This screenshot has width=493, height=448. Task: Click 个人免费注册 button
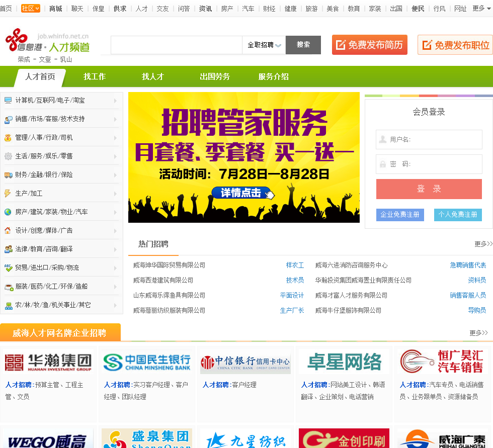[458, 215]
